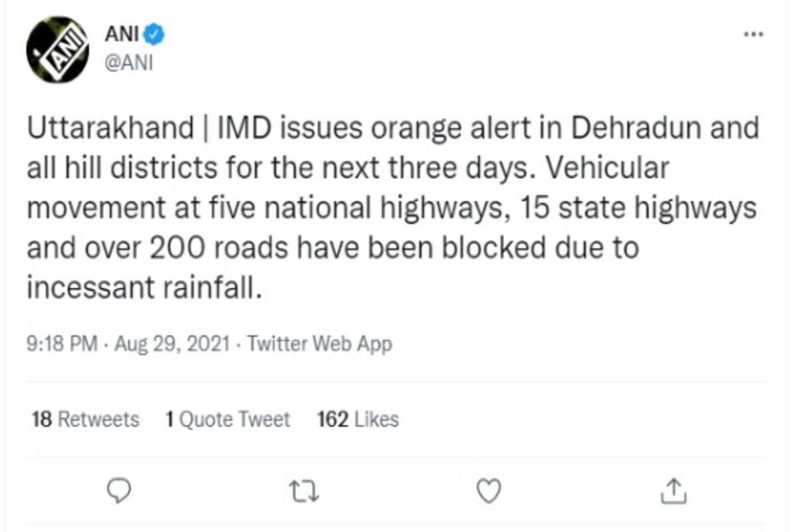798x532 pixels.
Task: Open the three-dot more options menu
Action: (x=753, y=34)
